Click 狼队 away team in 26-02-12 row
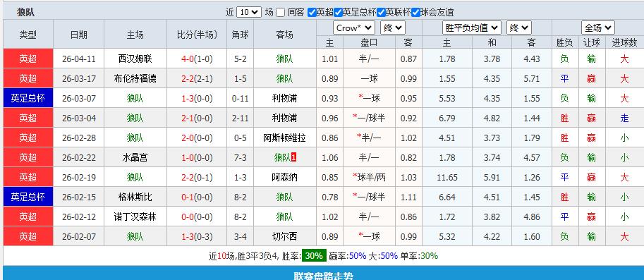 click(x=285, y=217)
